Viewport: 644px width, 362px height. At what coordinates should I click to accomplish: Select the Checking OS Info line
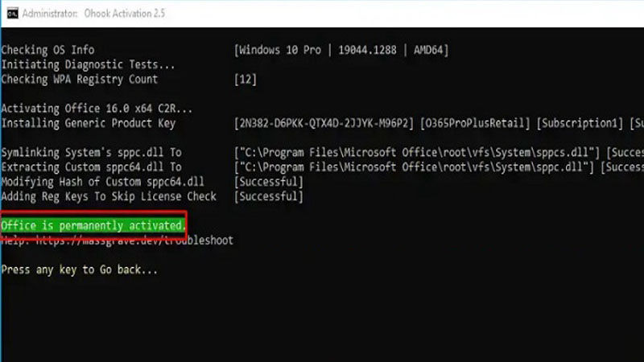point(47,50)
